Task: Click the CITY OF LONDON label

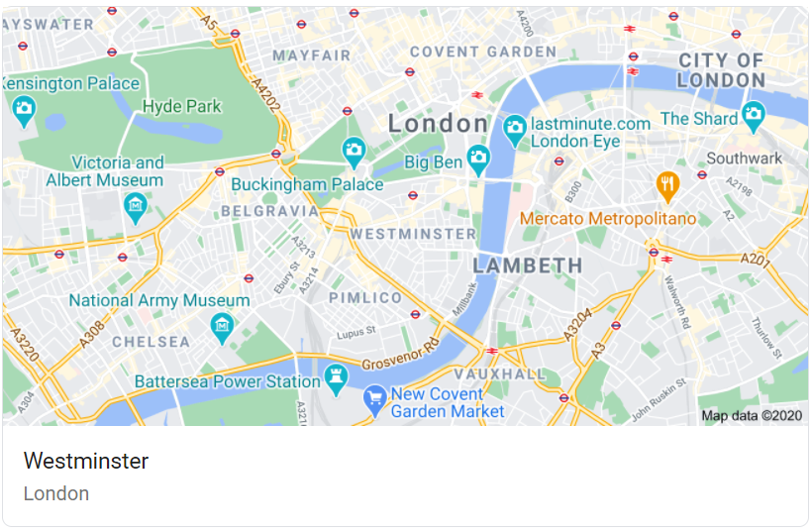Action: (721, 70)
